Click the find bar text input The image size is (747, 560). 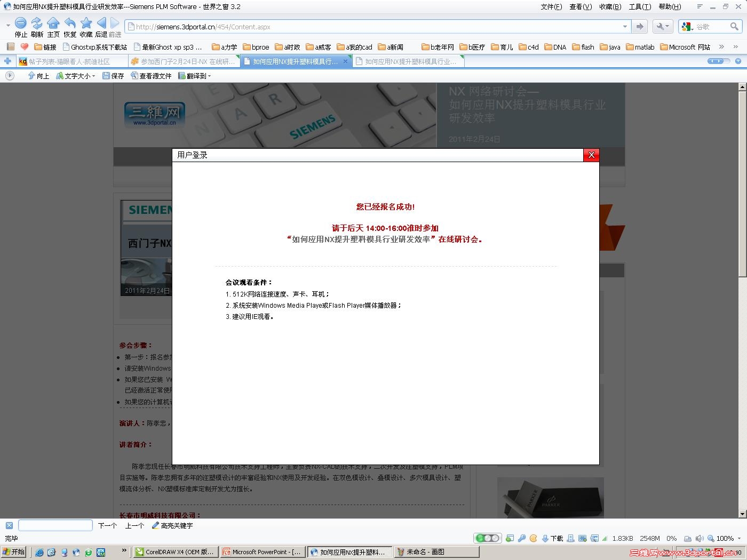[x=55, y=525]
